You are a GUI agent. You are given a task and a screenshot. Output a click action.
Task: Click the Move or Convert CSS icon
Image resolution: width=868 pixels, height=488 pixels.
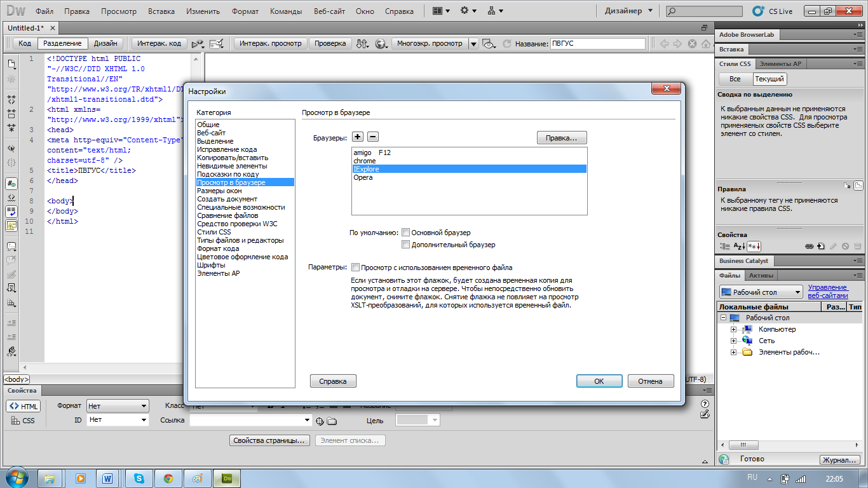11,303
